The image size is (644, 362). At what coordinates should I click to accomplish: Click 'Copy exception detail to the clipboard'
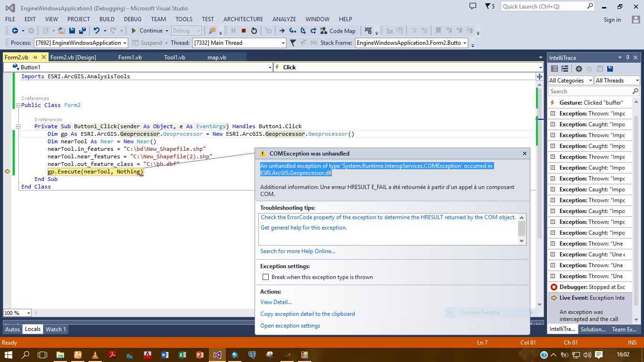(307, 314)
